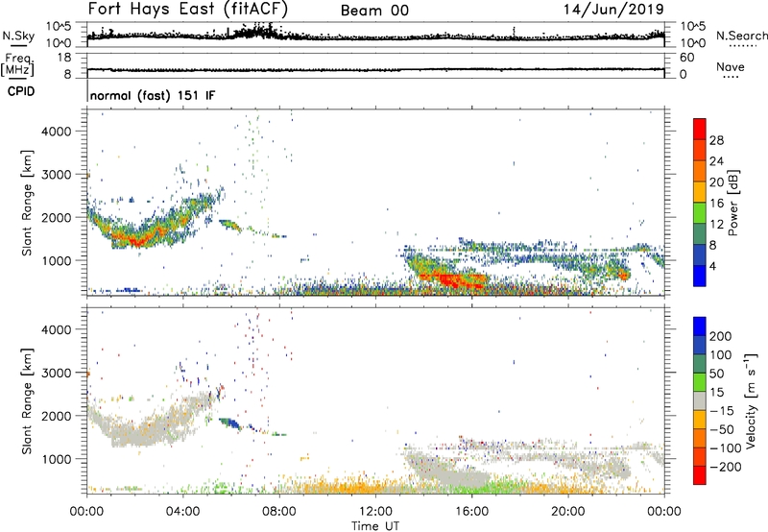The image size is (768, 532).
Task: Click the "16" power colorbar label
Action: (716, 204)
